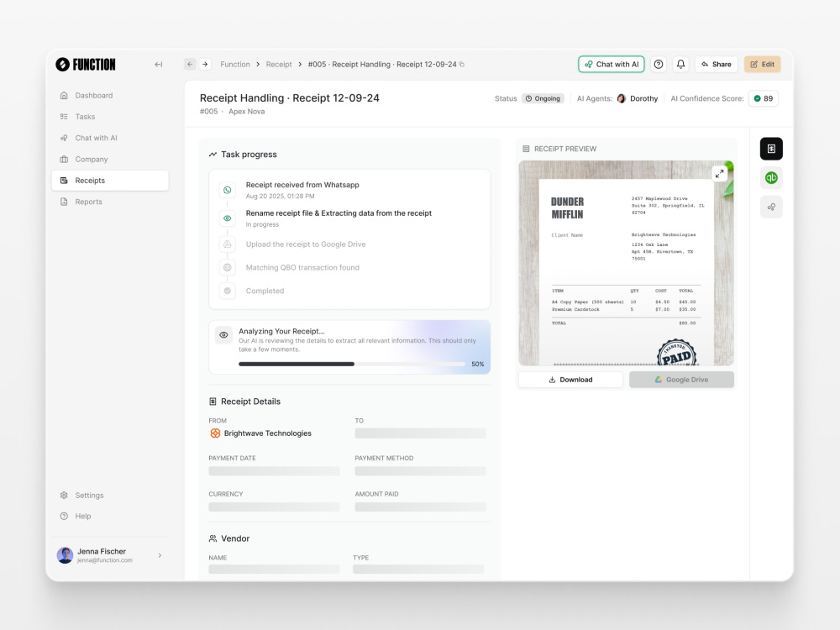This screenshot has height=630, width=840.
Task: Open help via the question mark icon in the top bar
Action: tap(659, 65)
